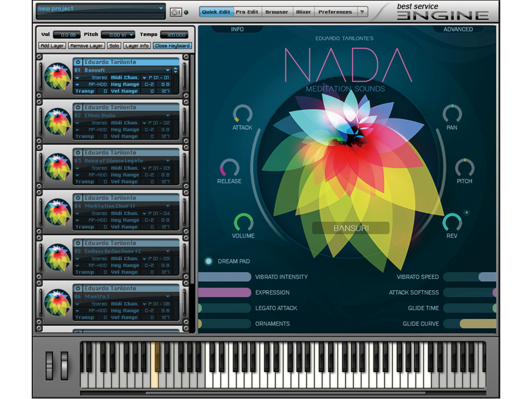Adjust the Vibrato Speed slider
The image size is (532, 399).
469,277
